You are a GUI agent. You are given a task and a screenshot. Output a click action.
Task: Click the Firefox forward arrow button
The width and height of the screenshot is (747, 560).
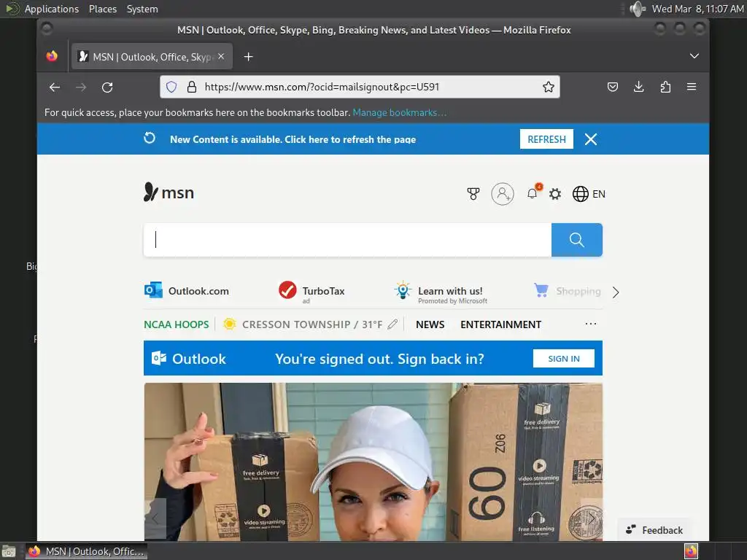(81, 87)
